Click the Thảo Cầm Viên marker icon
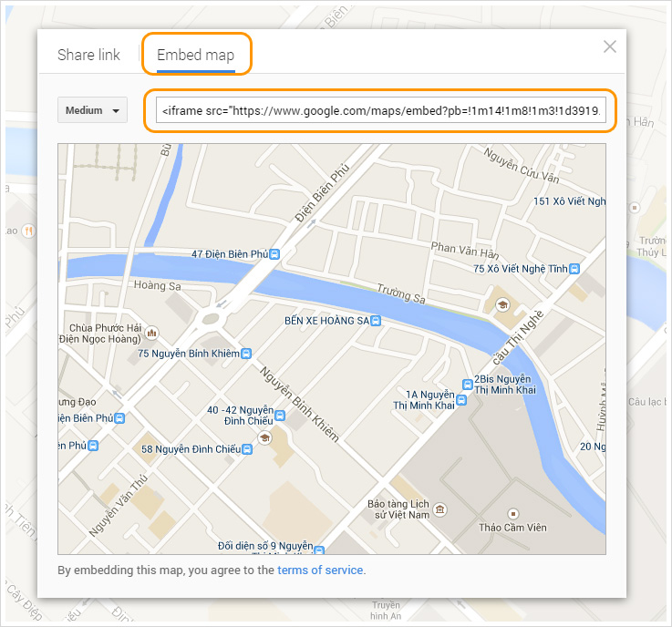The height and width of the screenshot is (627, 672). coord(513,513)
